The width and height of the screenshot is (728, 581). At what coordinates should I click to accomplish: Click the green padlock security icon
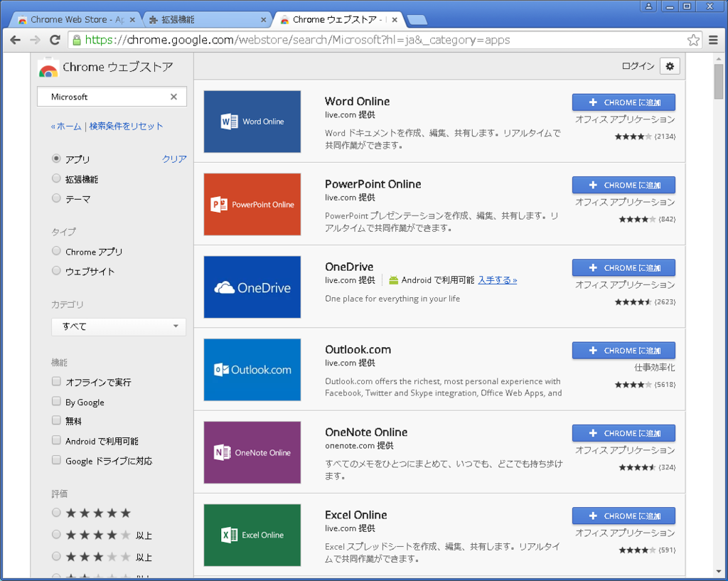(x=77, y=40)
